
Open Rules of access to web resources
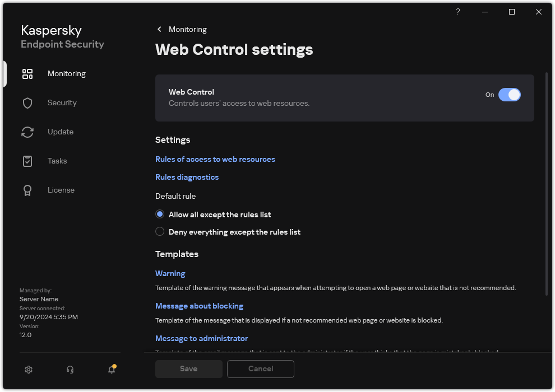click(x=215, y=159)
